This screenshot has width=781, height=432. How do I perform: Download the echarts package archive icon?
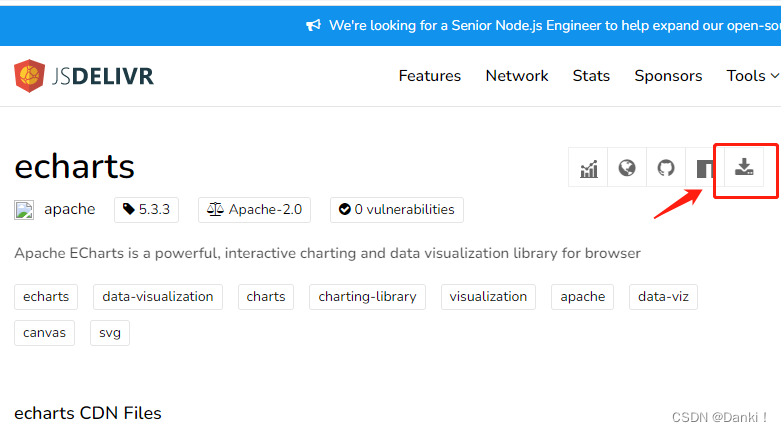744,168
